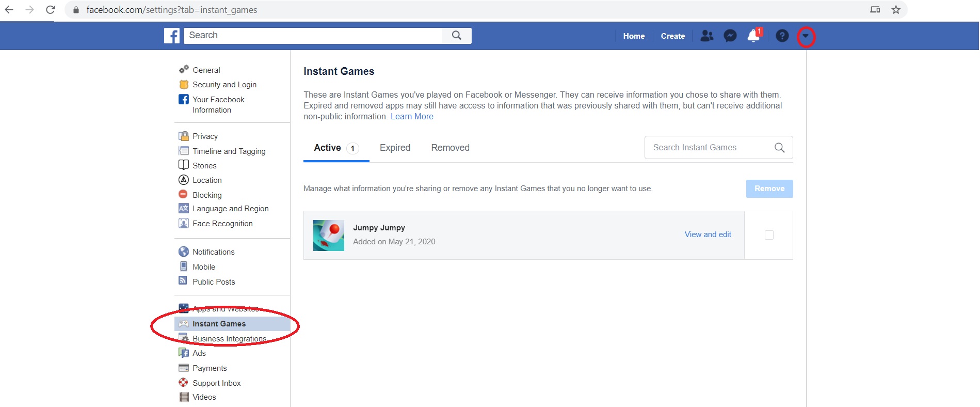The height and width of the screenshot is (407, 980).
Task: Click the Search Instant Games magnifier icon
Action: (x=780, y=148)
